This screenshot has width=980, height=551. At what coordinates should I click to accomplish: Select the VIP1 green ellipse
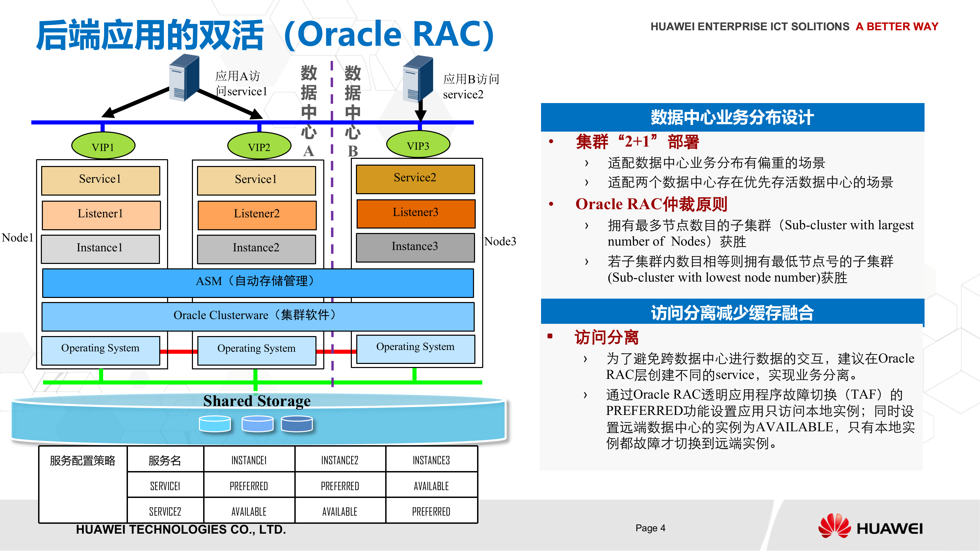[x=103, y=146]
